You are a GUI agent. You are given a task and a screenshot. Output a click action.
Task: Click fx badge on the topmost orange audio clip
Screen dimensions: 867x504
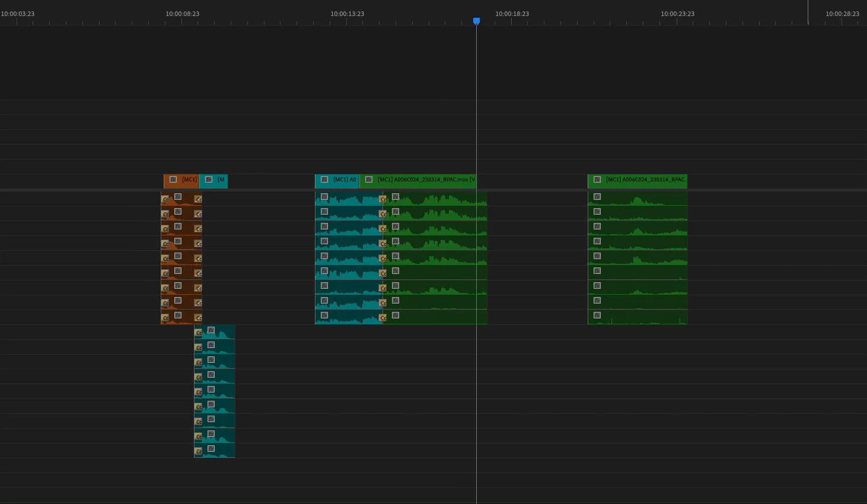(178, 197)
